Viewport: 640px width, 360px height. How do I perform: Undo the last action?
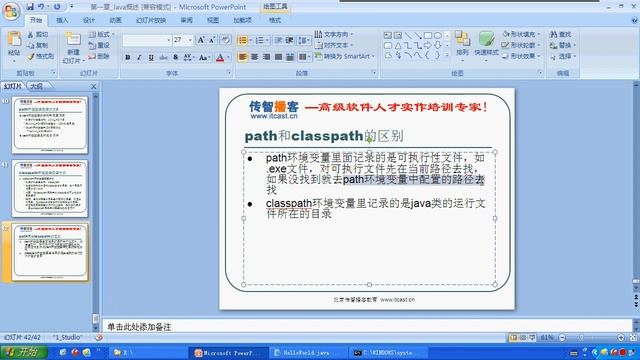[x=41, y=7]
